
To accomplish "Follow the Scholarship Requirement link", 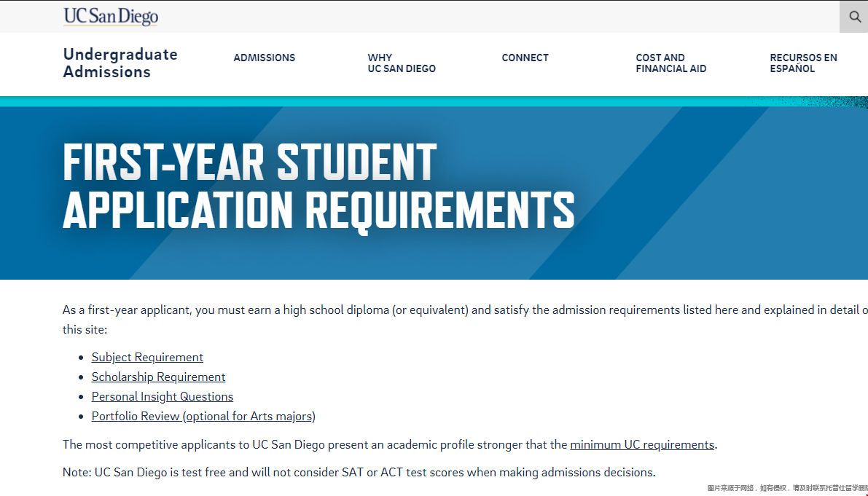I will pyautogui.click(x=158, y=377).
